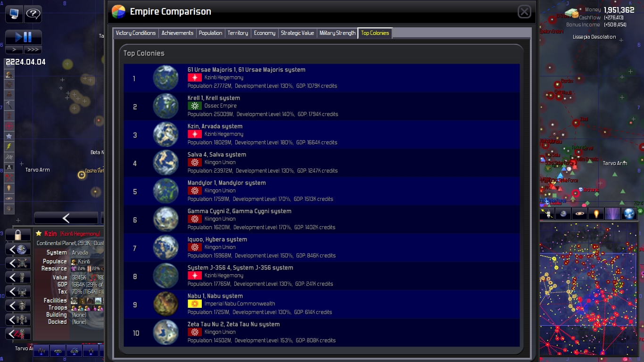Click 'Nabu 1, Nabu system' colony title
Screen dimensions: 644x362
215,296
